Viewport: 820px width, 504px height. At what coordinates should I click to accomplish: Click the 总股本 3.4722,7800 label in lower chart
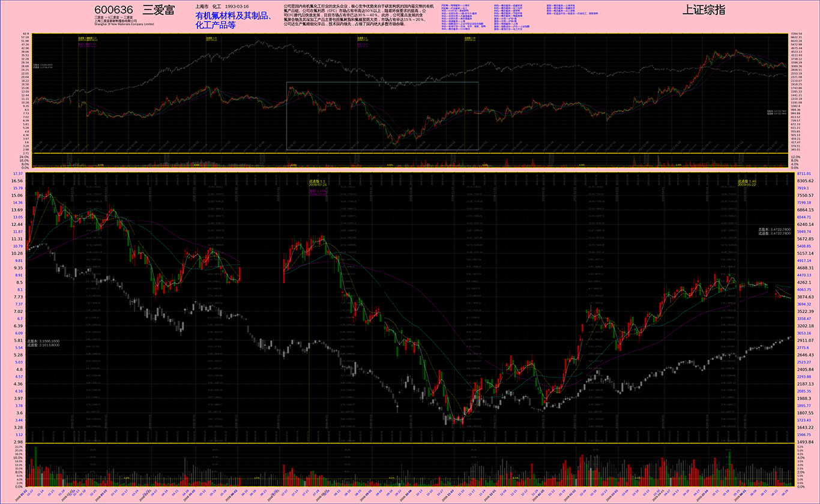click(774, 229)
